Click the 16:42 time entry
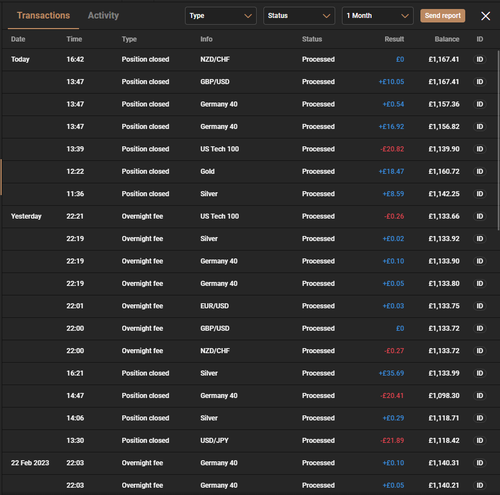Viewport: 500px width, 495px height. tap(75, 59)
